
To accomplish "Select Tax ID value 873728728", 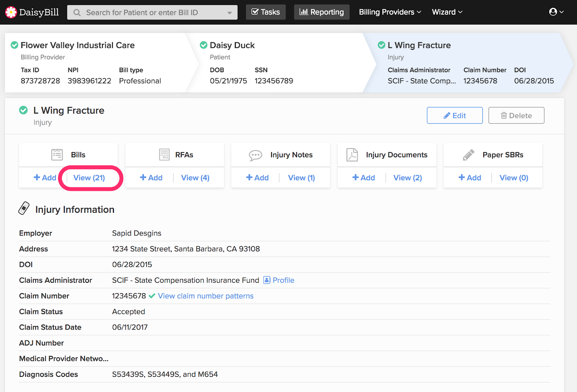I will tap(40, 81).
